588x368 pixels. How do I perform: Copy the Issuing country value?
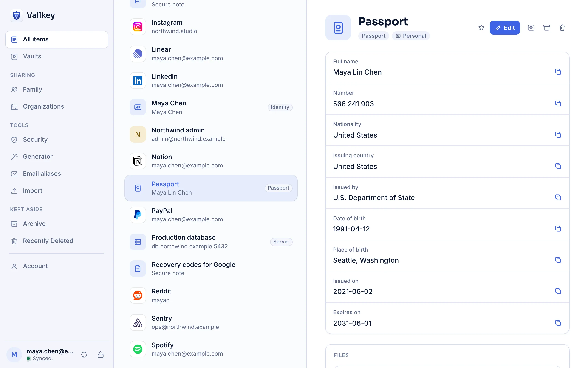click(x=558, y=166)
